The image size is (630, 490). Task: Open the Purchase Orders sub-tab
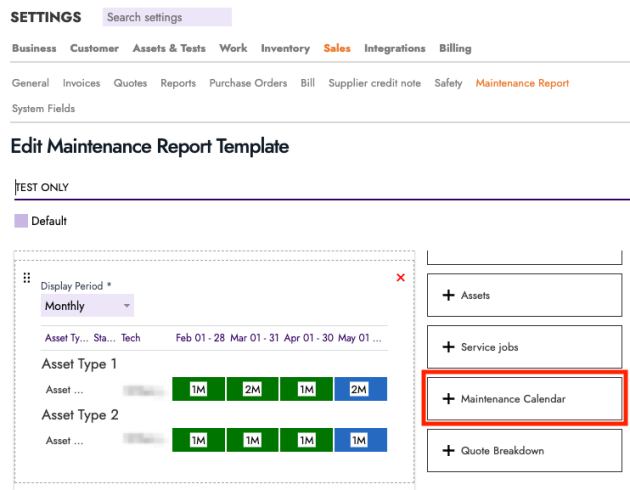[x=248, y=83]
